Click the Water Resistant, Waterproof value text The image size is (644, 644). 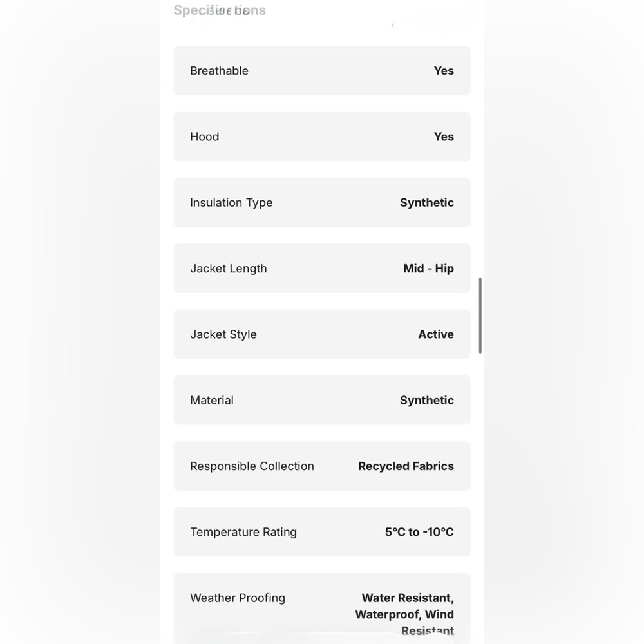[x=404, y=614]
